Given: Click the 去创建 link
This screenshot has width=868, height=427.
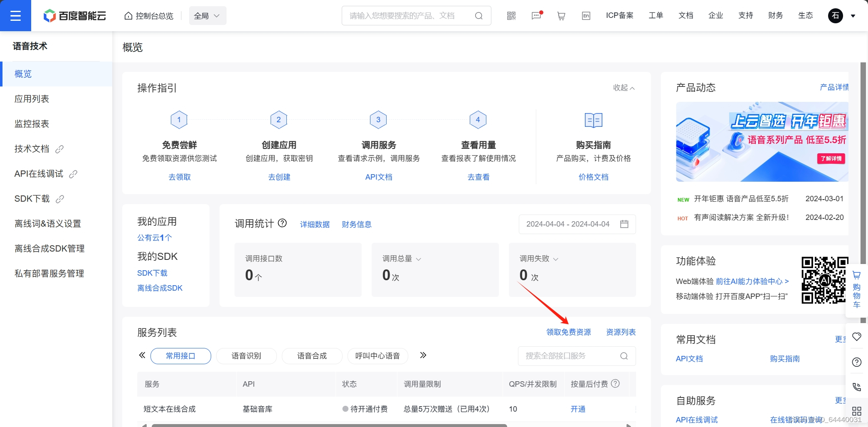Looking at the screenshot, I should pyautogui.click(x=279, y=177).
